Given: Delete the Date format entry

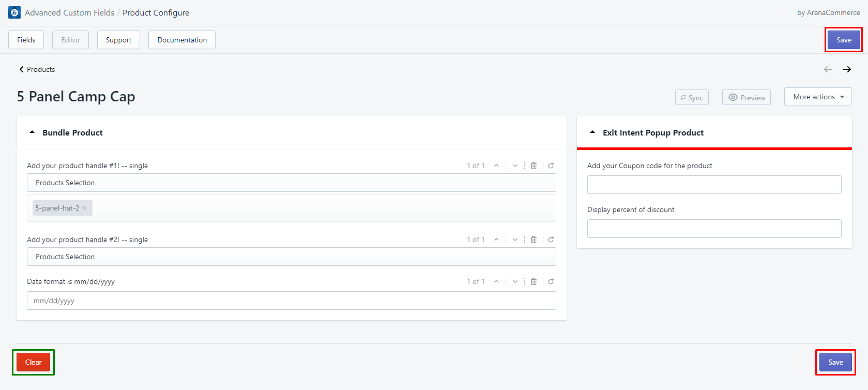Looking at the screenshot, I should click(x=534, y=281).
